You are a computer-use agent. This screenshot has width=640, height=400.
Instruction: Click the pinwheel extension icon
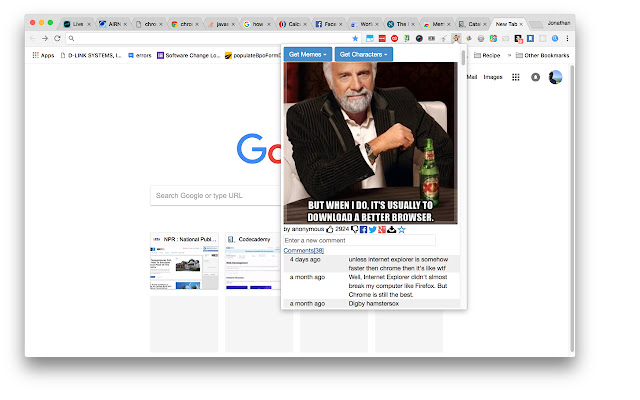point(469,38)
